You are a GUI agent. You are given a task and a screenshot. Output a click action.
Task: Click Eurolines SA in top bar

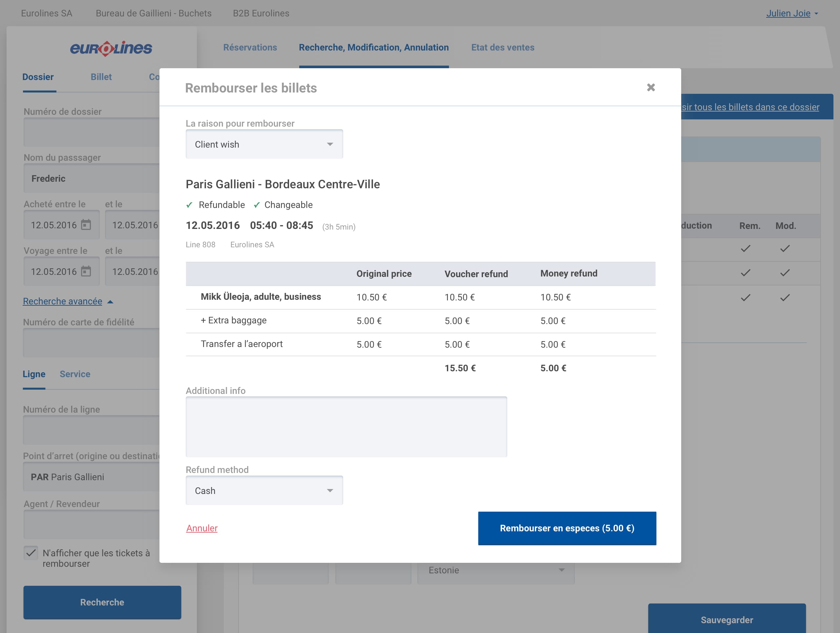46,13
